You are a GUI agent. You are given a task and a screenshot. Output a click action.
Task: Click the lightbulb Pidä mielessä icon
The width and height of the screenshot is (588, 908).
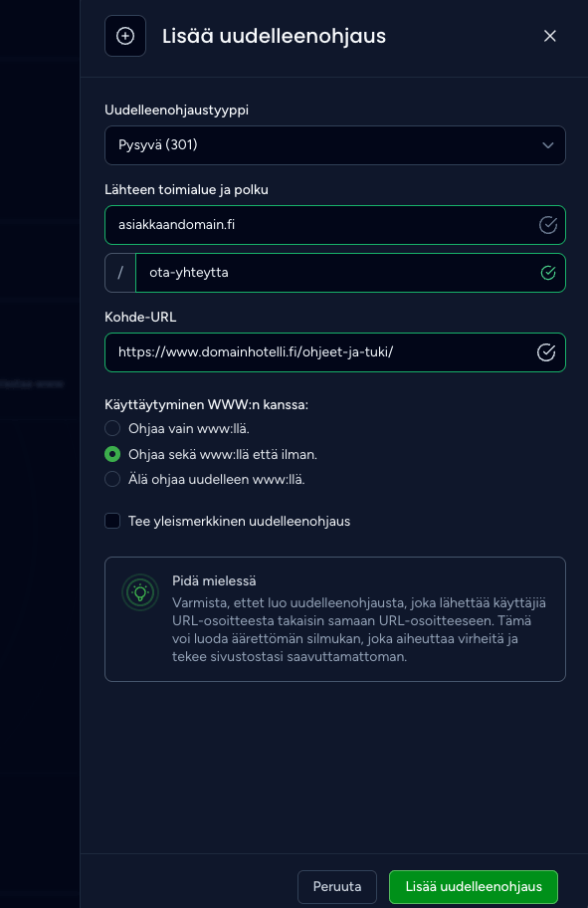(x=140, y=592)
